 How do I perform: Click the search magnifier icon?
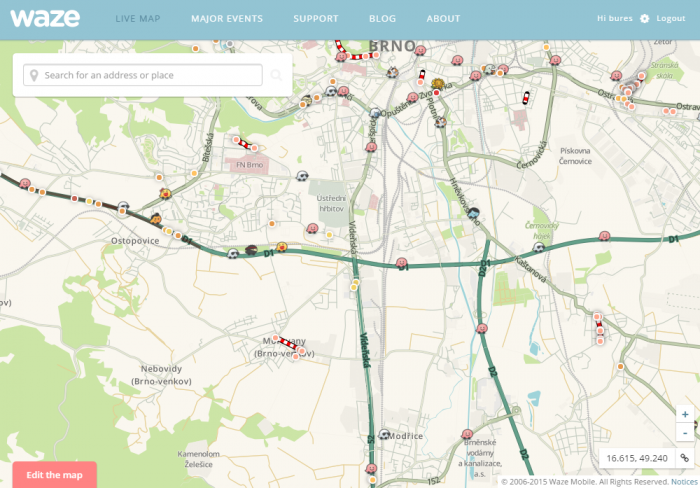pyautogui.click(x=276, y=75)
